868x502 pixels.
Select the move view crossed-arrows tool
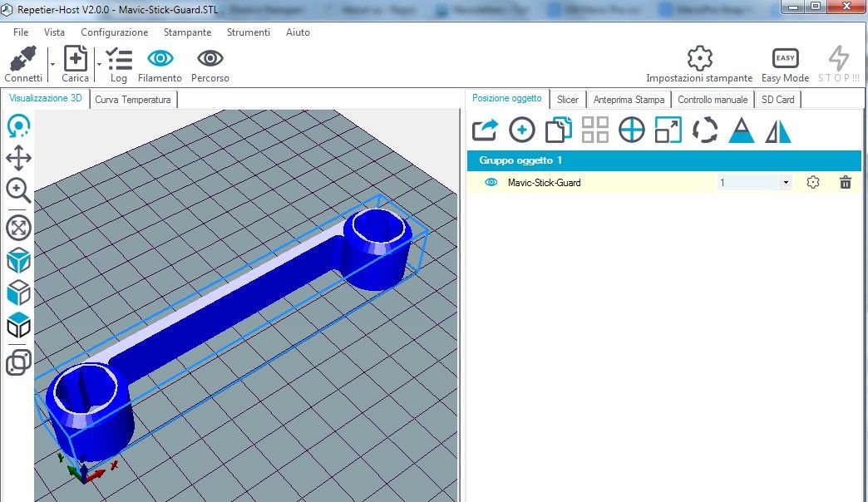[x=18, y=158]
